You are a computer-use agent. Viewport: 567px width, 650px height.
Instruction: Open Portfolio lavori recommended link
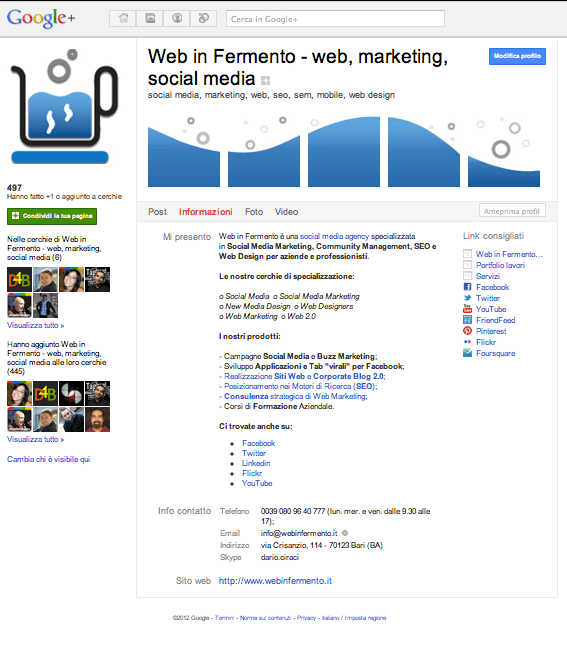tap(500, 265)
